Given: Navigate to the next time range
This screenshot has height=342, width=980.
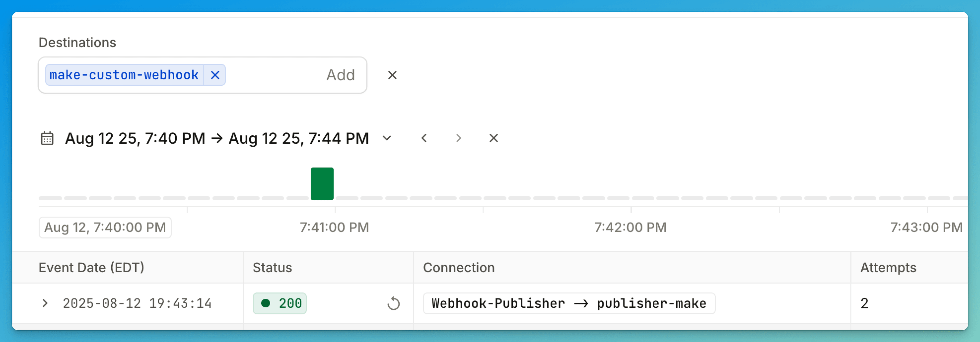Looking at the screenshot, I should tap(458, 138).
